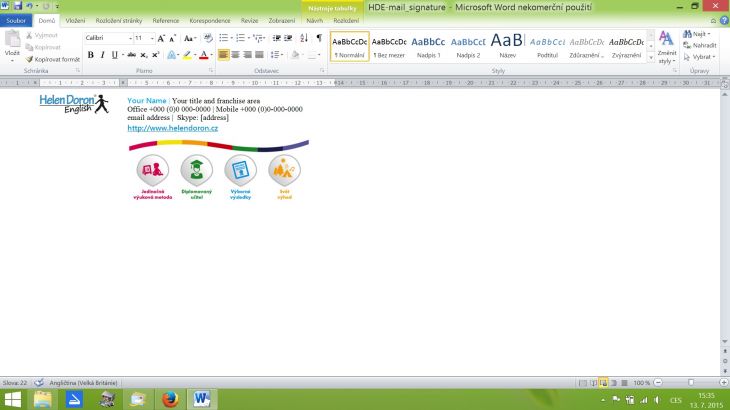This screenshot has height=410, width=730.
Task: Clear all text formatting
Action: click(x=208, y=38)
